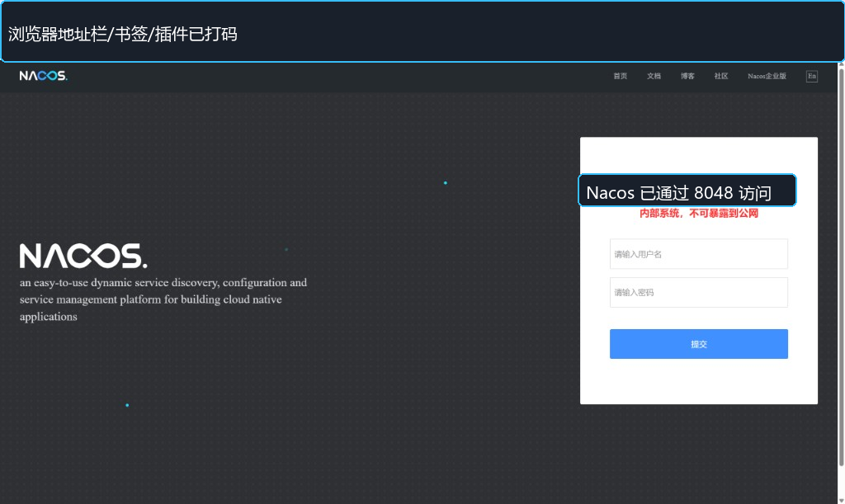Visit the Nacos企业版 link

point(767,76)
